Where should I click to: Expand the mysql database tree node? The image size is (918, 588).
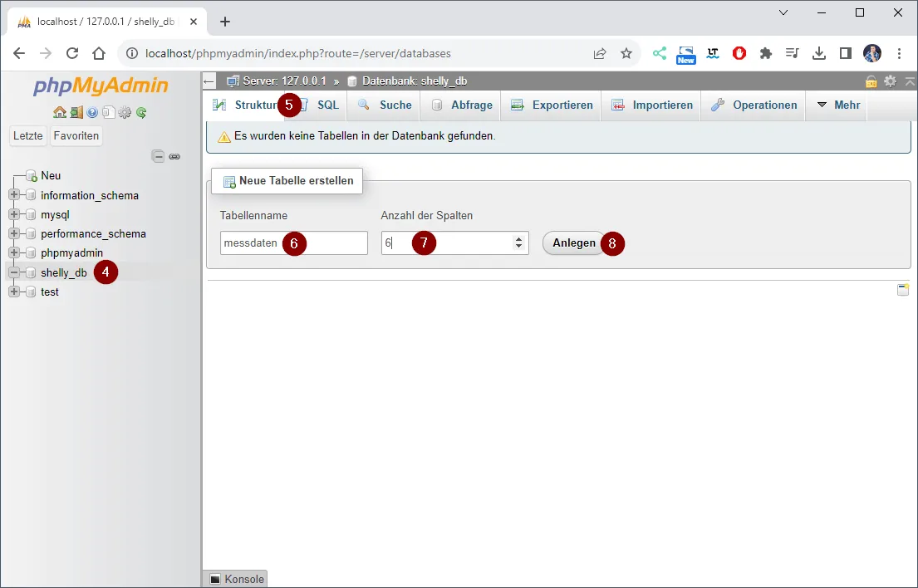(x=14, y=214)
